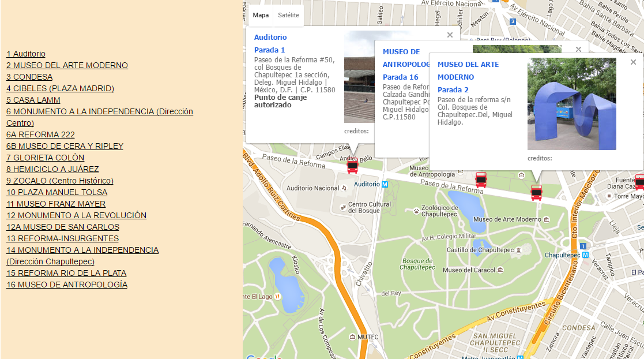Click the bus marker under Museo del Arte Moderno popup
The height and width of the screenshot is (359, 644).
(536, 192)
